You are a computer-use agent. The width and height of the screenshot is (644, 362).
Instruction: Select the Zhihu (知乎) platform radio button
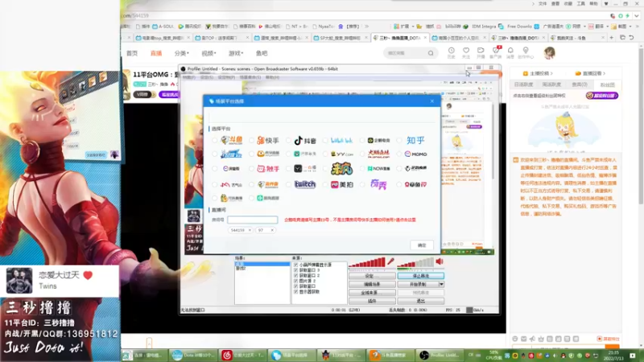[x=399, y=140]
